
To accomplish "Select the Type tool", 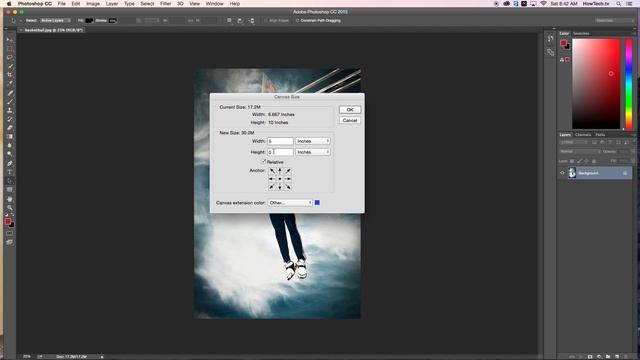I will pos(10,172).
